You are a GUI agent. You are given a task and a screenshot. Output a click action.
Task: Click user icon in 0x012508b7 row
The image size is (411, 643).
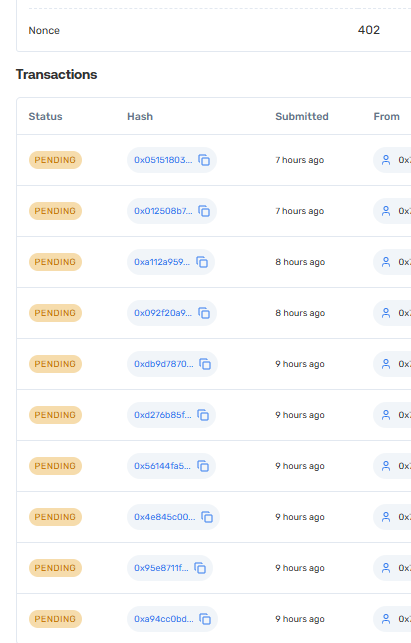pyautogui.click(x=386, y=211)
